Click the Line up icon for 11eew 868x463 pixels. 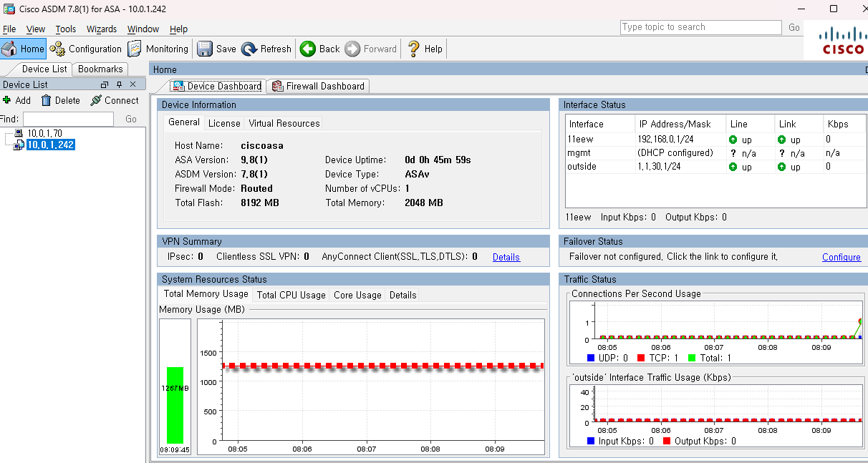coord(733,140)
